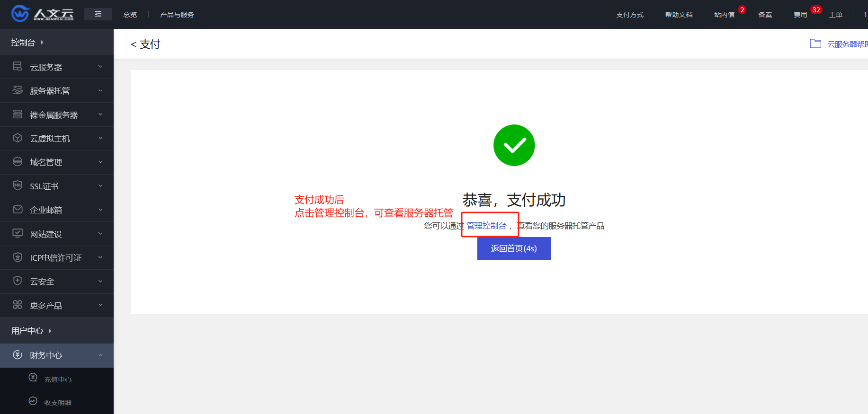This screenshot has height=414, width=868.
Task: Click the 费用 red badge showing 32
Action: pos(816,9)
